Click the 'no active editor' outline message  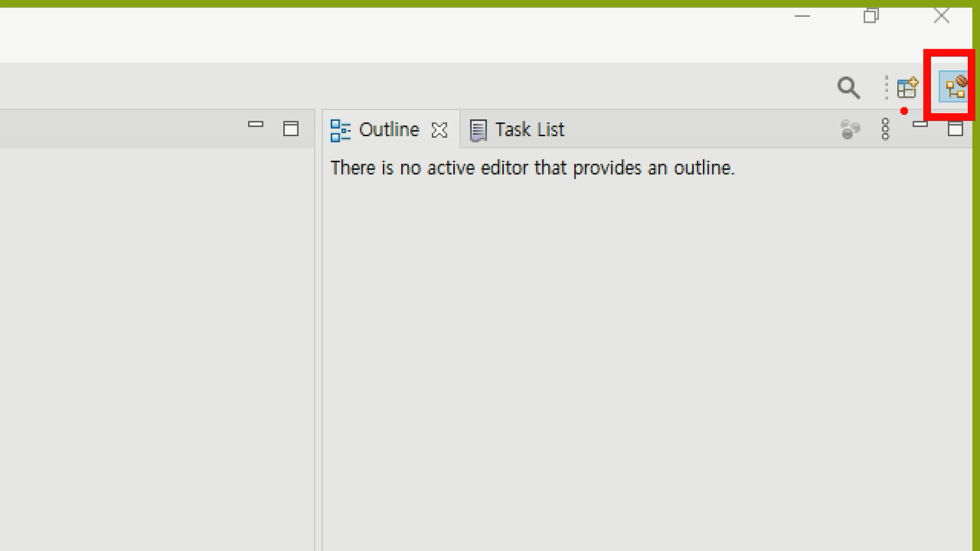532,168
